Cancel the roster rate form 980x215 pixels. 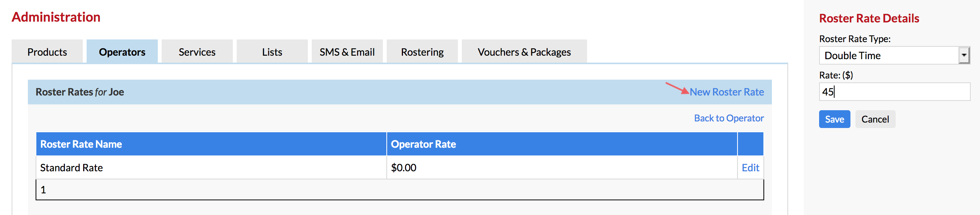tap(875, 119)
